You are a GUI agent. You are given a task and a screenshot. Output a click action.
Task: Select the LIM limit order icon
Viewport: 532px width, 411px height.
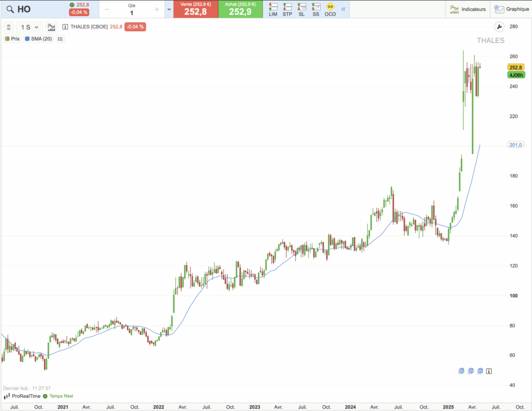273,9
